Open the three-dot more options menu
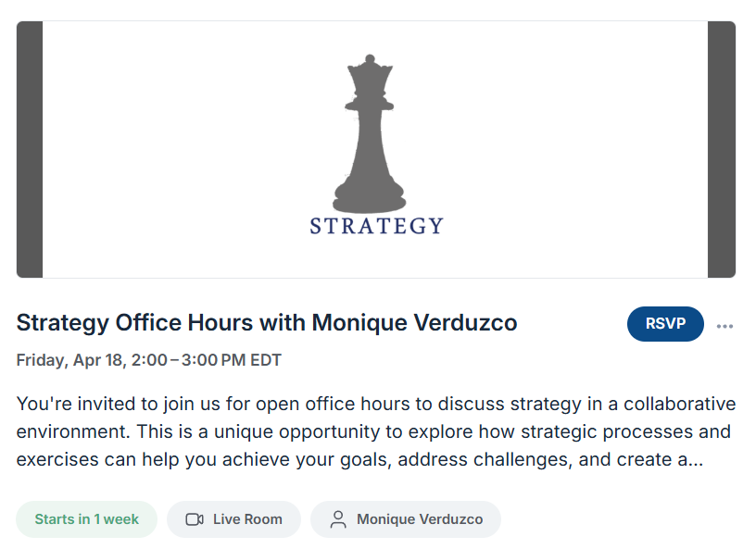Image resolution: width=756 pixels, height=549 pixels. point(724,326)
